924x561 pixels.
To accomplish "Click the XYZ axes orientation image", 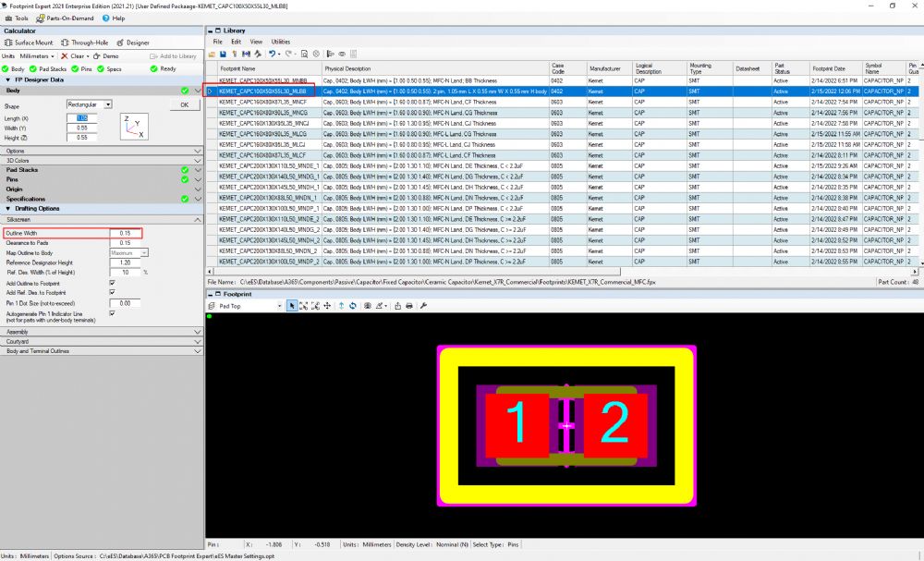I will pos(134,127).
